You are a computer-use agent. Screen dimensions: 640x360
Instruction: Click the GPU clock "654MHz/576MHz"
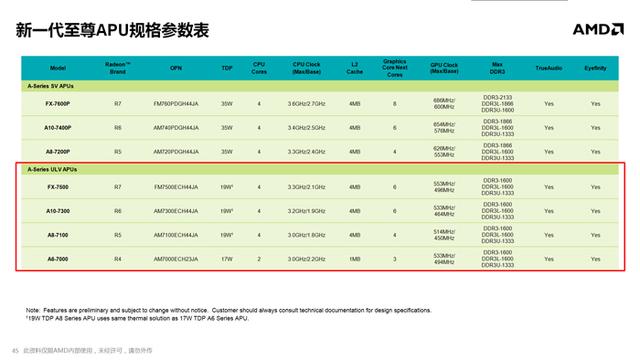tap(444, 128)
